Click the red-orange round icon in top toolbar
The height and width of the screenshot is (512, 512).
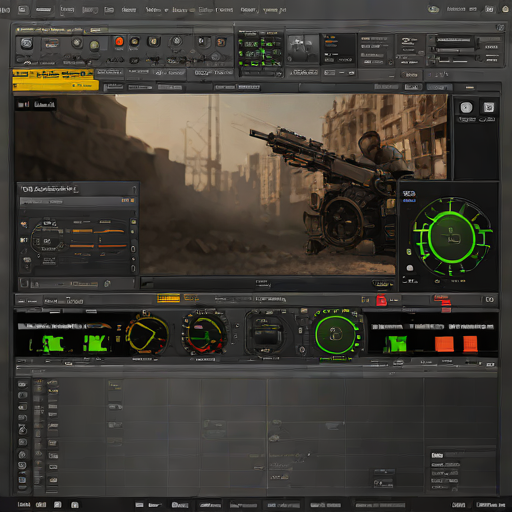119,42
